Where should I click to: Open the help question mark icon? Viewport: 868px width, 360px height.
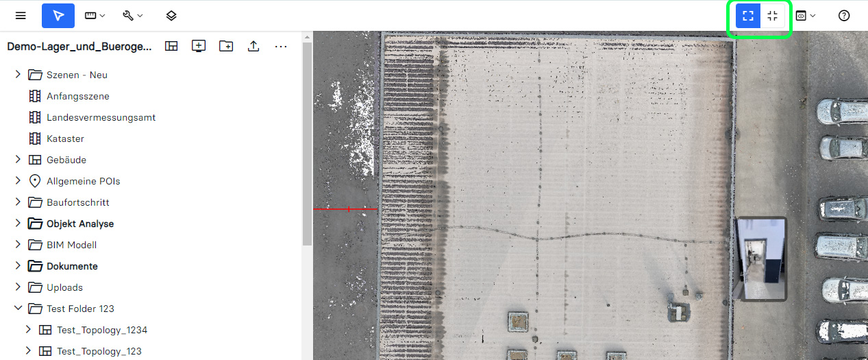click(844, 16)
